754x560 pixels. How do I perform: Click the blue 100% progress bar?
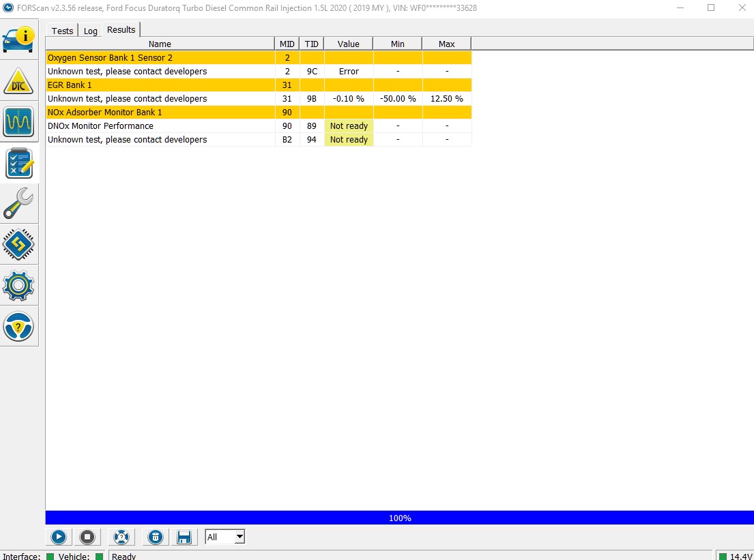click(x=399, y=518)
